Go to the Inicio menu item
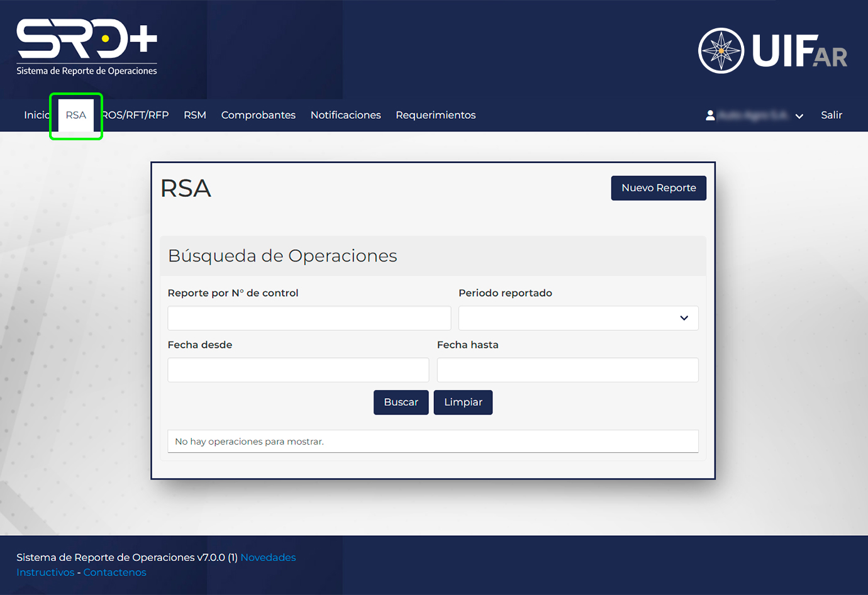This screenshot has height=595, width=868. tap(36, 115)
